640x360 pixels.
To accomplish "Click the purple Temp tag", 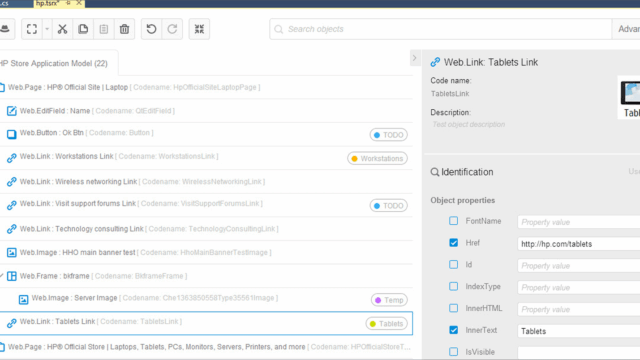I will 389,300.
